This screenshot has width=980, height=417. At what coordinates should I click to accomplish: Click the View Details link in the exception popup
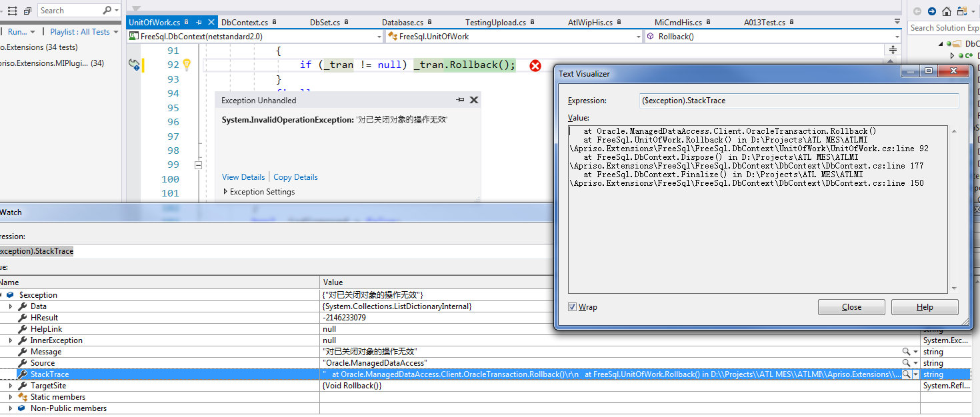[x=243, y=177]
